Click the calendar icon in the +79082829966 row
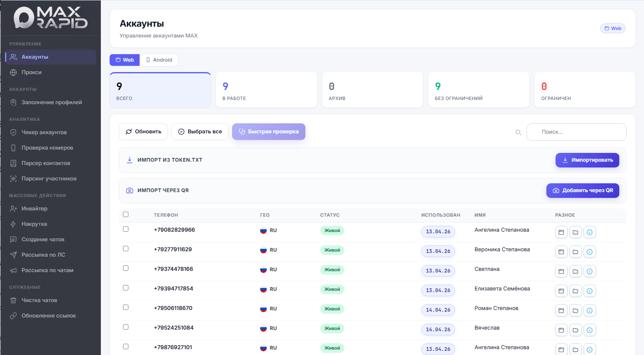644x355 pixels. pos(561,232)
